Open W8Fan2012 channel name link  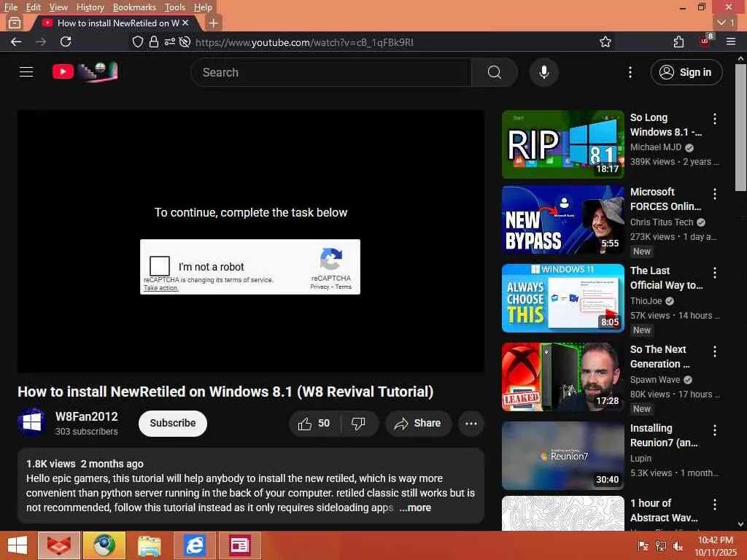(86, 416)
